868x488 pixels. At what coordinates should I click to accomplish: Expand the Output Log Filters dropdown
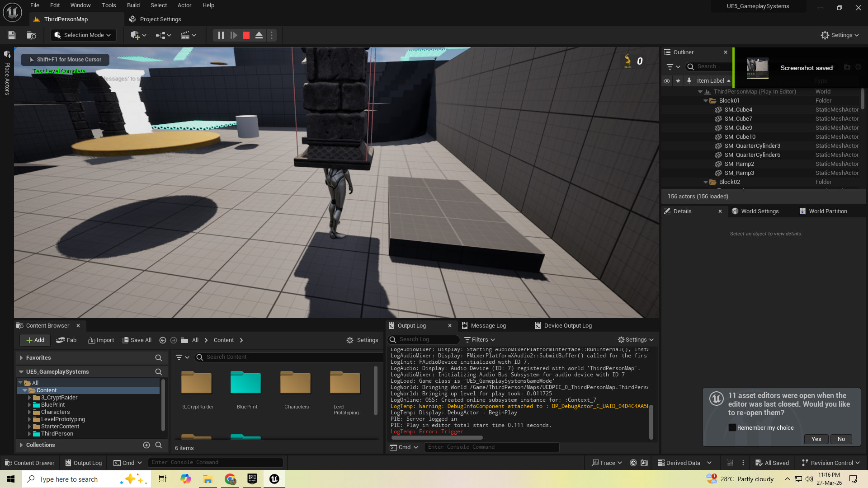pyautogui.click(x=480, y=340)
